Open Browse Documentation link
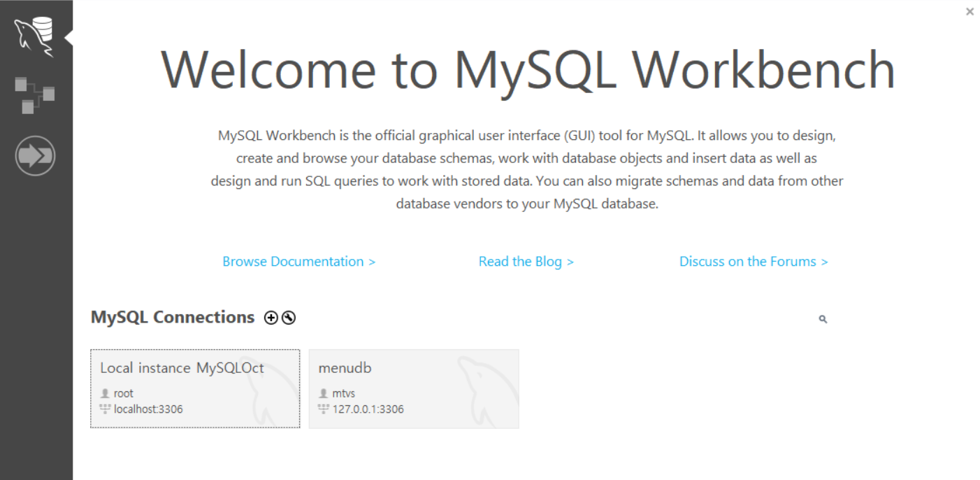 299,261
